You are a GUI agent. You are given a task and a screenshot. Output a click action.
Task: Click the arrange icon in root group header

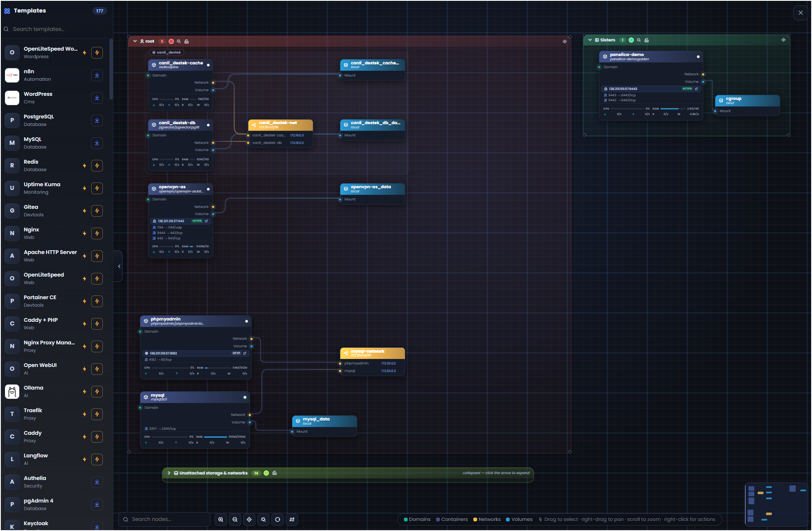tap(179, 41)
